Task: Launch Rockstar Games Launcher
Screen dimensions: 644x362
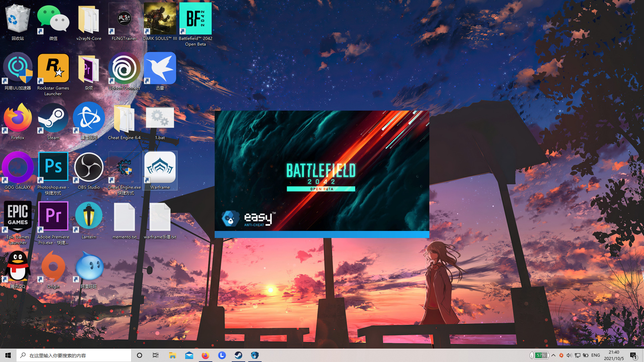Action: [x=53, y=74]
